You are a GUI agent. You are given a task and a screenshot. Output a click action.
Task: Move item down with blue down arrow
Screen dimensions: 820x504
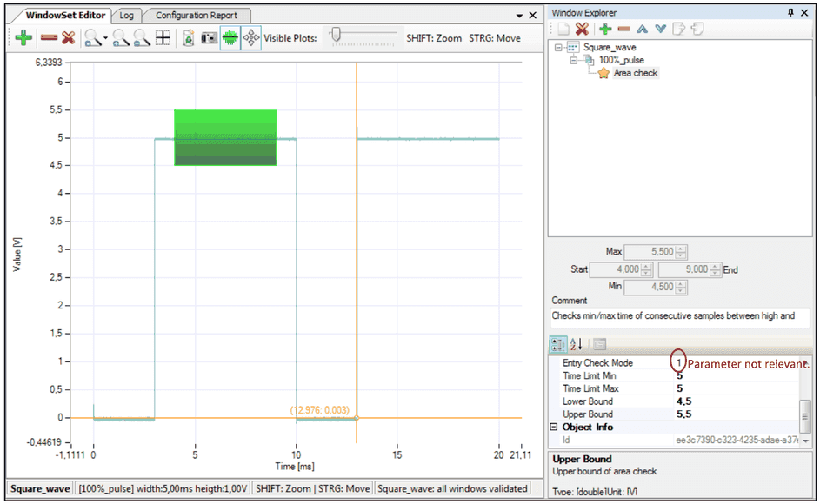coord(661,29)
